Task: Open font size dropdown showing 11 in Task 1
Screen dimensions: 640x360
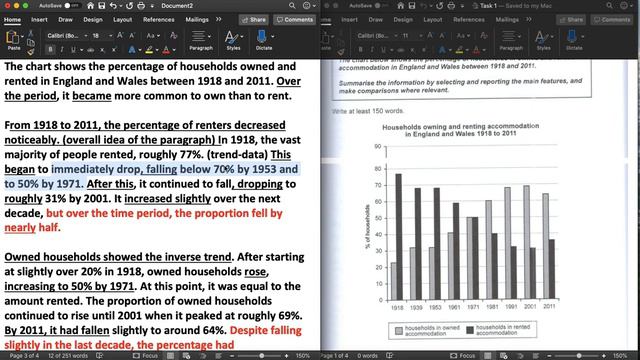Action: click(420, 36)
